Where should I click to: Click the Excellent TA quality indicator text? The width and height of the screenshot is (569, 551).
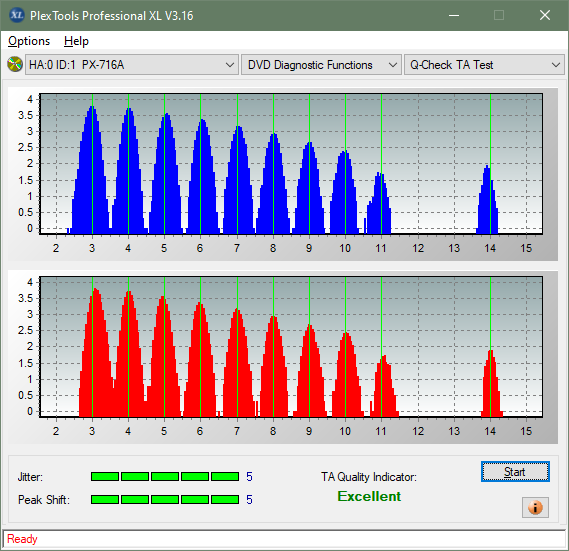pyautogui.click(x=369, y=496)
